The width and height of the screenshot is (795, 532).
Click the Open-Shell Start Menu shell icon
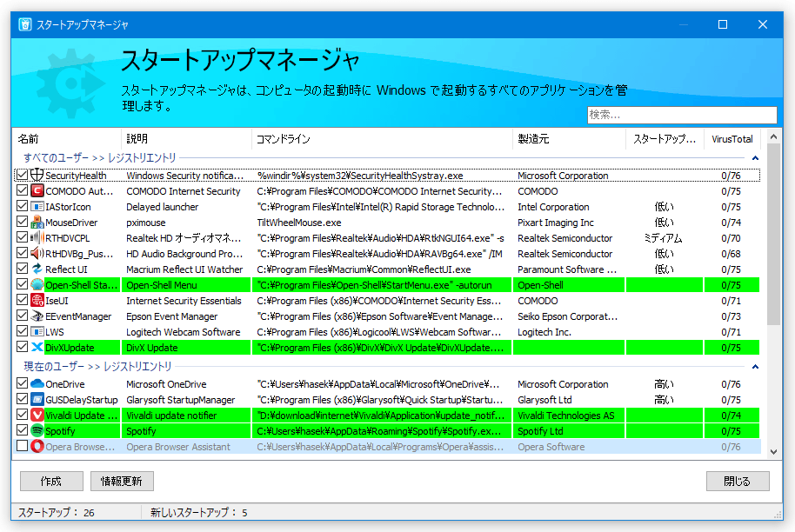37,285
